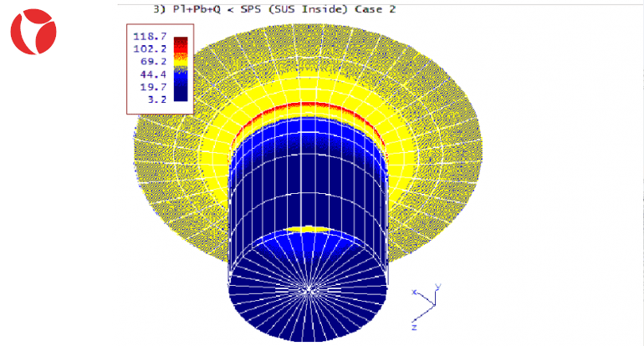Click the x axis label on the triad

tap(414, 293)
